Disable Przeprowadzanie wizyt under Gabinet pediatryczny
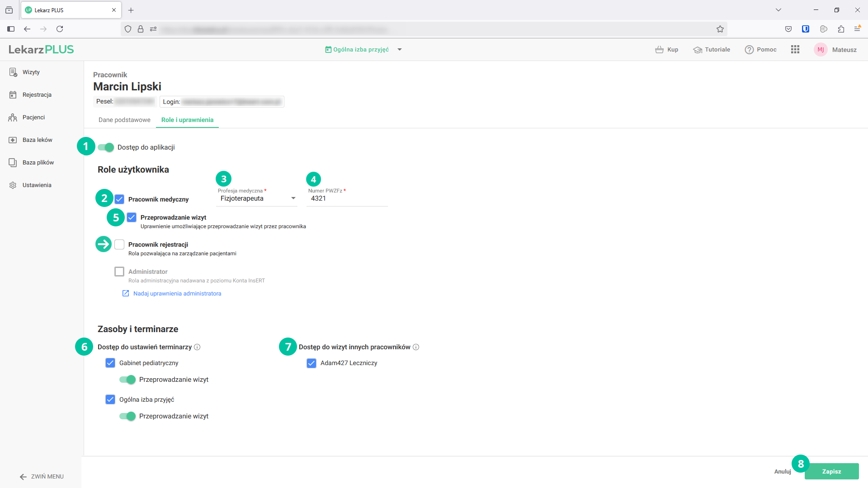Image resolution: width=868 pixels, height=488 pixels. (x=127, y=380)
